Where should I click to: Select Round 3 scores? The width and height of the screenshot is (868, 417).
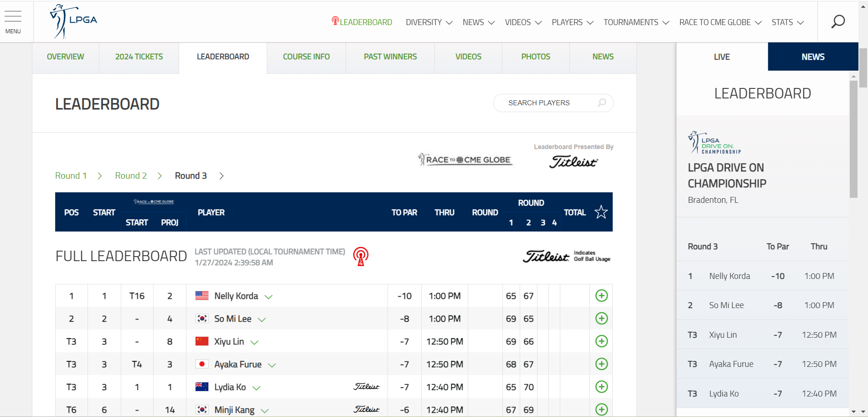click(x=191, y=176)
